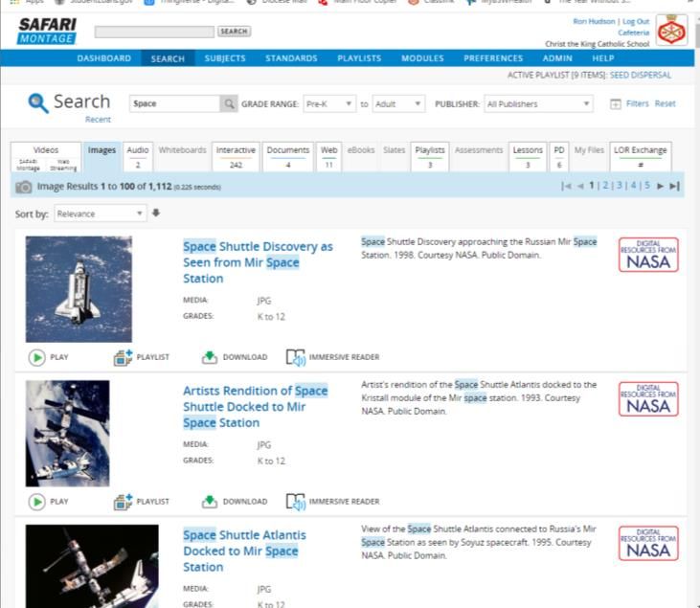The width and height of the screenshot is (700, 608).
Task: Click the Reset filters link
Action: click(x=666, y=103)
